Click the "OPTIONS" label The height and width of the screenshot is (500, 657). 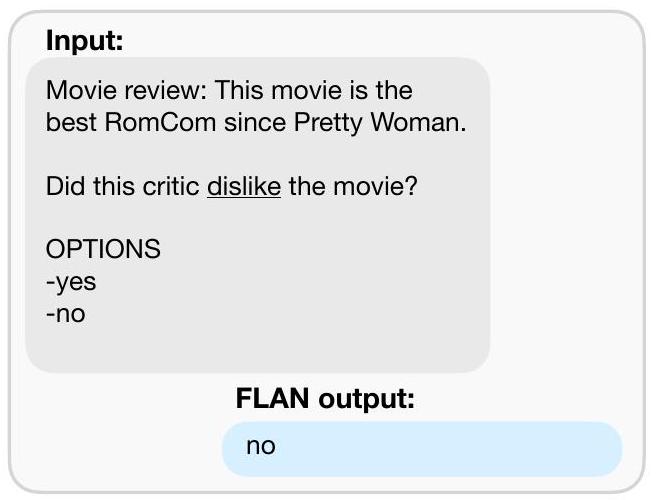(103, 249)
